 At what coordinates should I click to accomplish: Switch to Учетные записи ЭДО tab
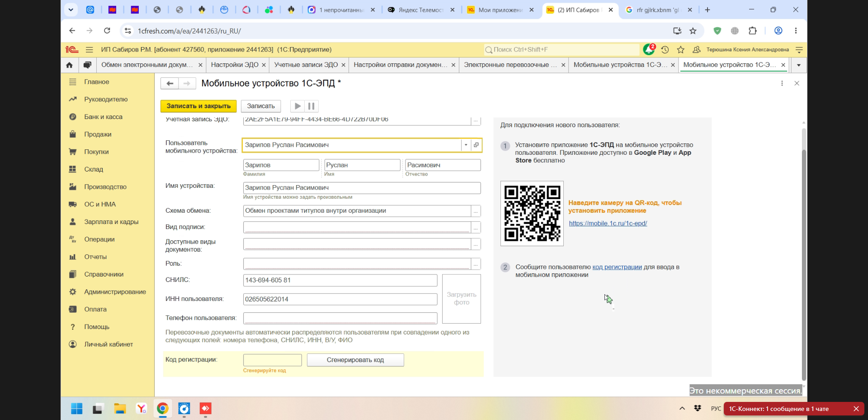(306, 65)
